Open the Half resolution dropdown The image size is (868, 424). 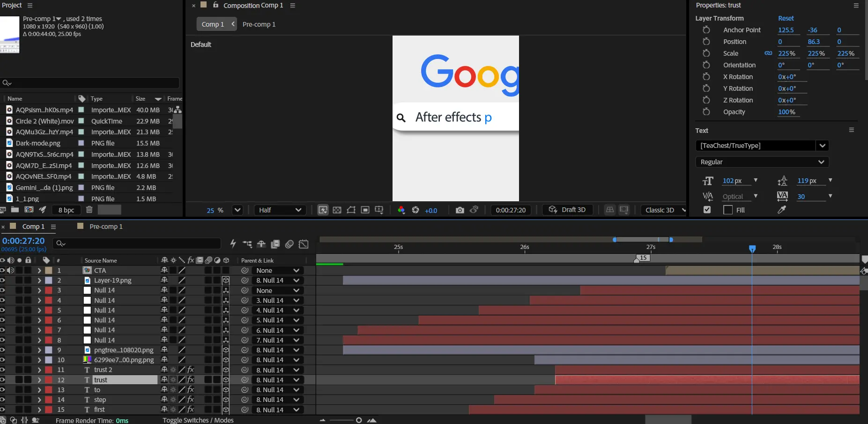click(x=280, y=210)
